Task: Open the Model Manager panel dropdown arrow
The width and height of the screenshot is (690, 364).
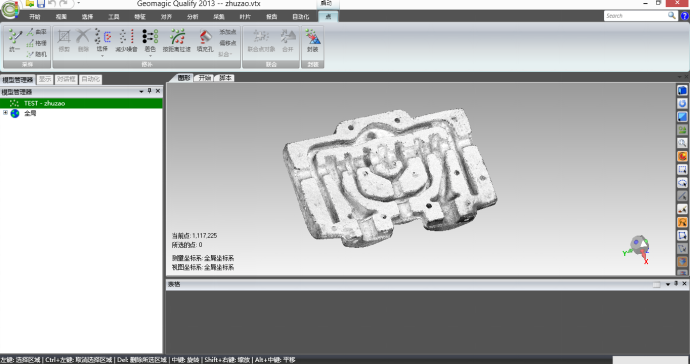Action: point(141,92)
